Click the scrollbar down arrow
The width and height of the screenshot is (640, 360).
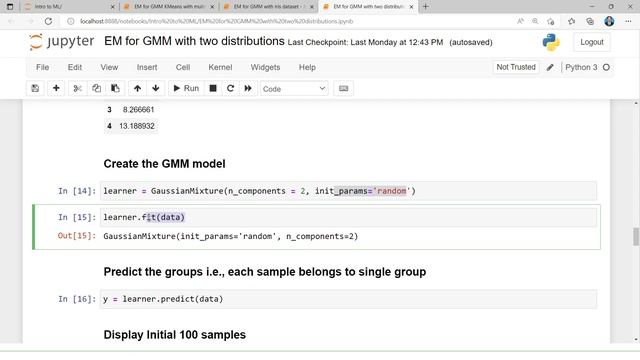(636, 340)
